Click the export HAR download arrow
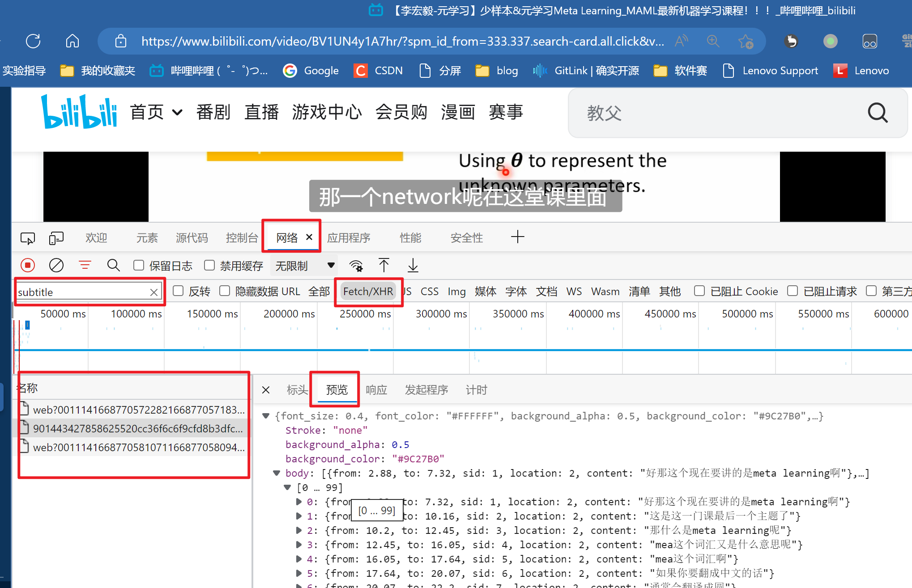 point(413,266)
